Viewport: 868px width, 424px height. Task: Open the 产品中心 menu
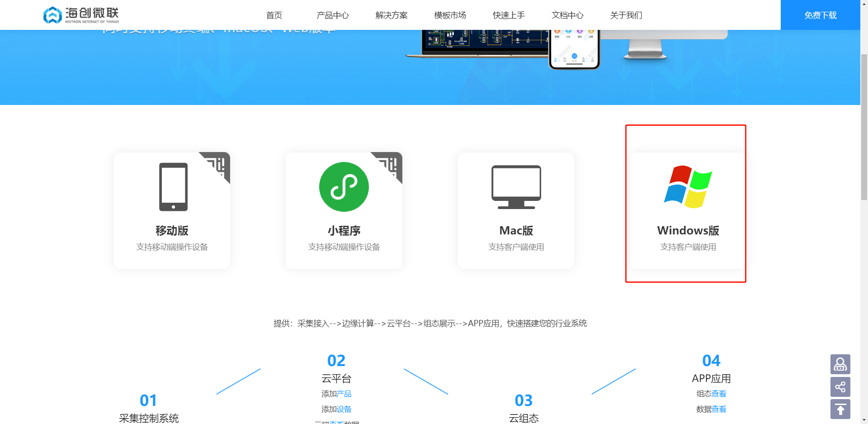tap(333, 15)
